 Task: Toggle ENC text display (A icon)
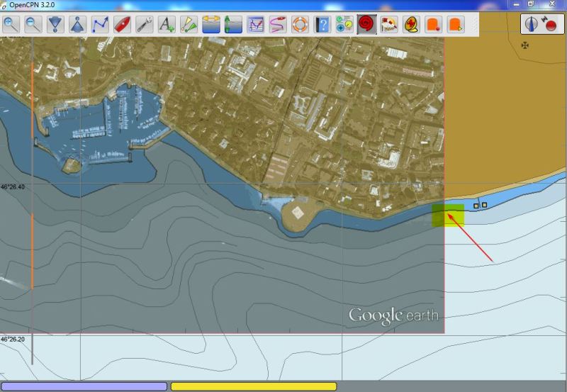click(x=167, y=25)
